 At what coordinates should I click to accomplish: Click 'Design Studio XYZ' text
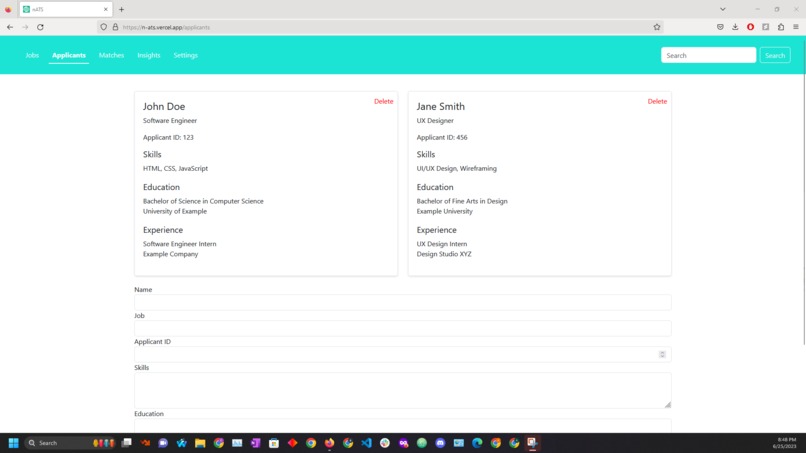tap(444, 254)
